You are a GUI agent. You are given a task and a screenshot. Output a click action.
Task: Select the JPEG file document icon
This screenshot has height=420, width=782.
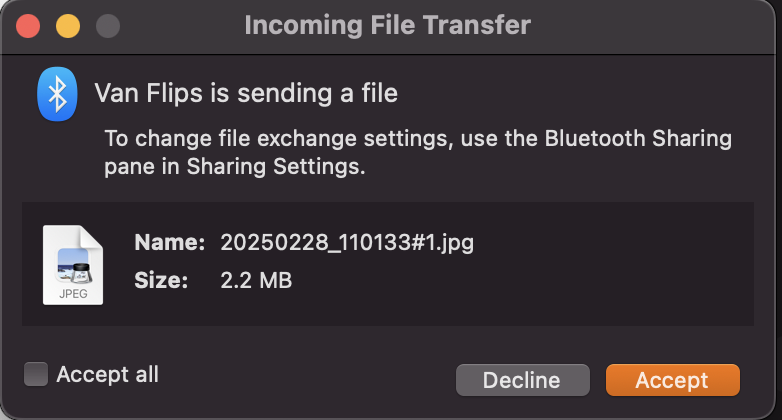tap(73, 265)
